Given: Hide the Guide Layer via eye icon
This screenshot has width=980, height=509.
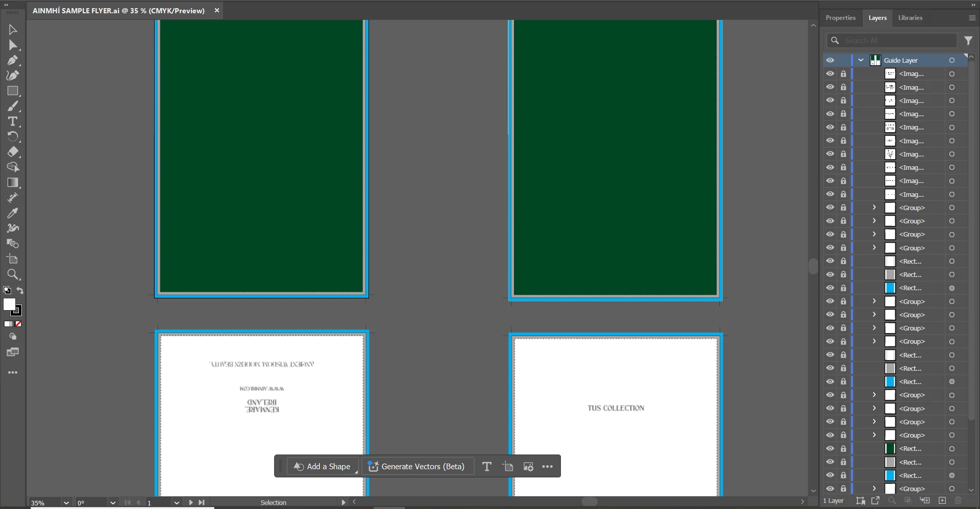Looking at the screenshot, I should point(830,60).
